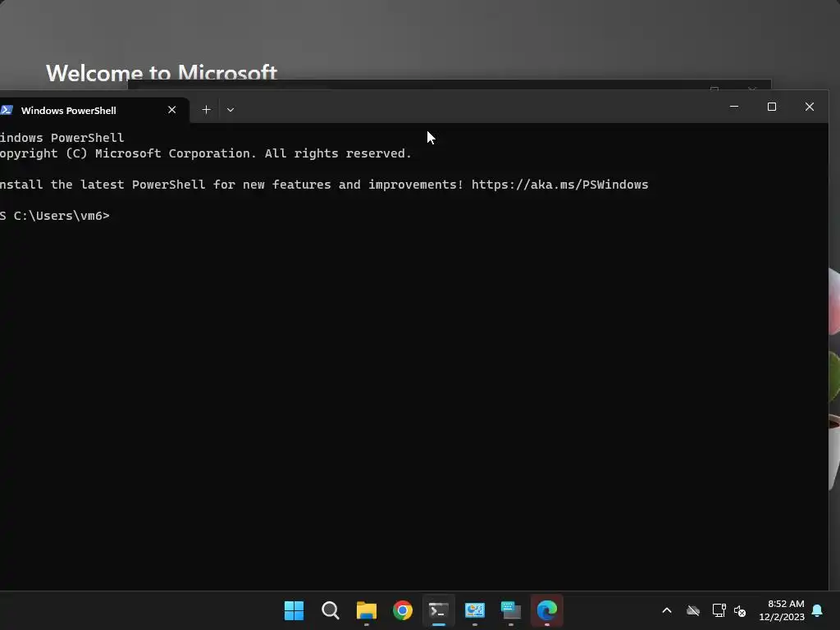Click the 'Welcome to Microsoft' heading behind
Screen dimensions: 840x630
point(162,72)
